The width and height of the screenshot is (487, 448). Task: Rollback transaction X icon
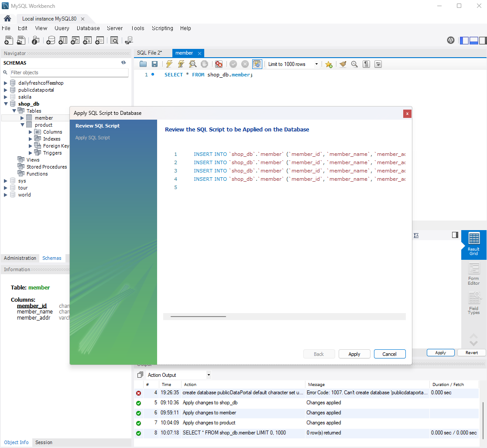pos(245,64)
